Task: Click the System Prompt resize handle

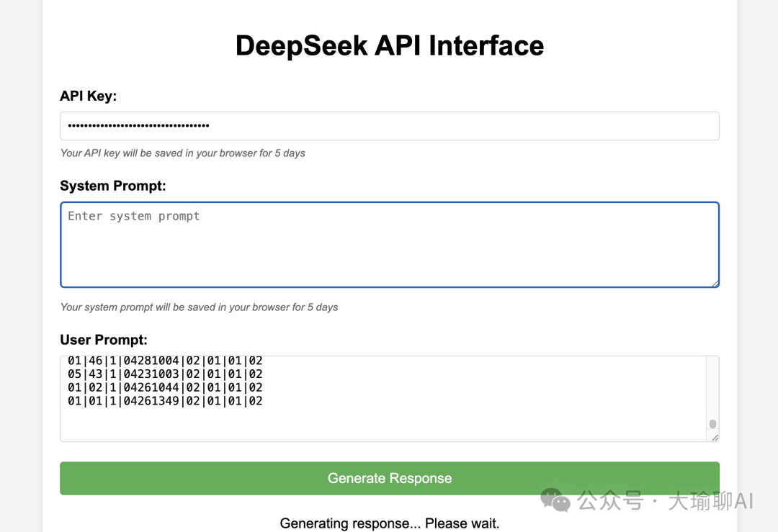Action: pos(715,283)
